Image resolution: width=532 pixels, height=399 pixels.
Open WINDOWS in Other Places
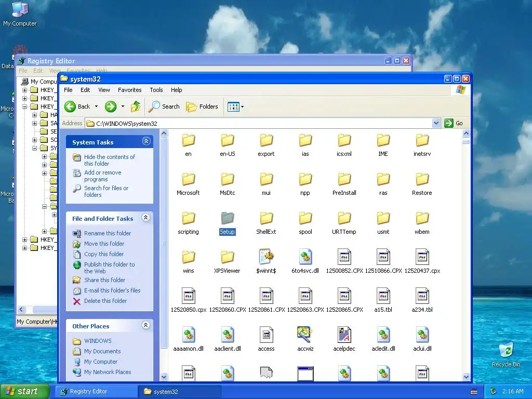tap(98, 341)
